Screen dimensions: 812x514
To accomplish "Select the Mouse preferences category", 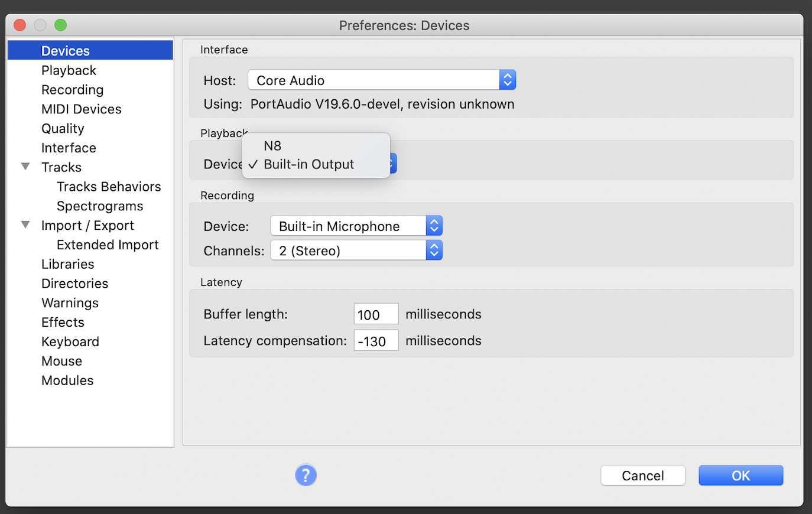I will click(61, 361).
